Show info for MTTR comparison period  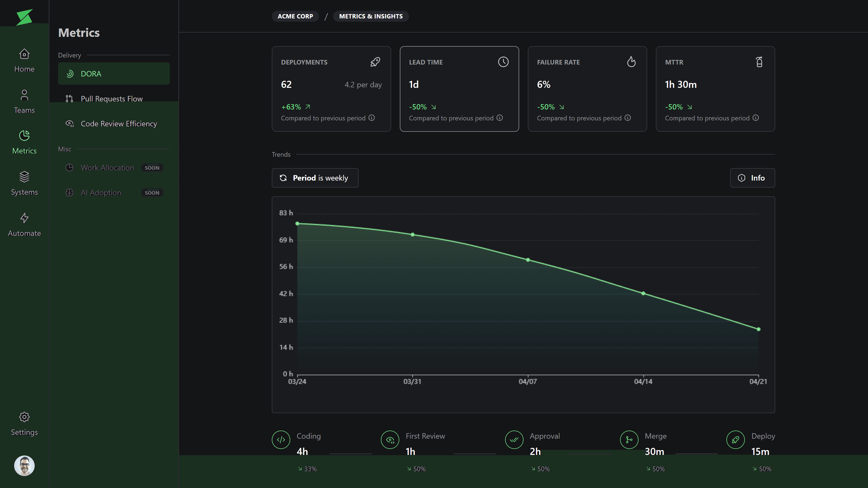pyautogui.click(x=755, y=118)
